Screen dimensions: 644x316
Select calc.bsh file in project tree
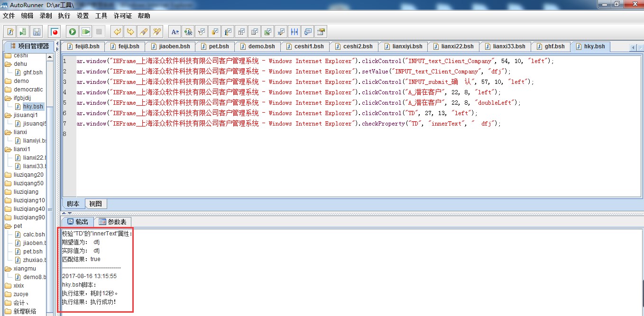[34, 235]
